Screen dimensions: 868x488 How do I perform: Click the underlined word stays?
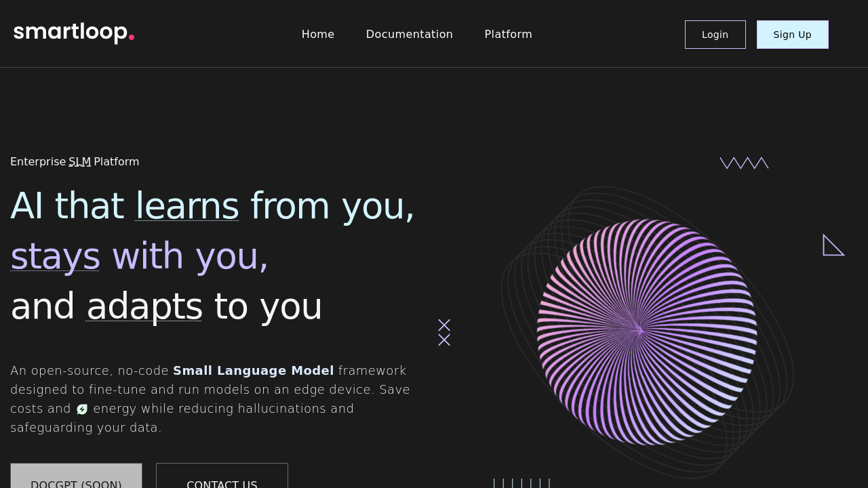55,256
